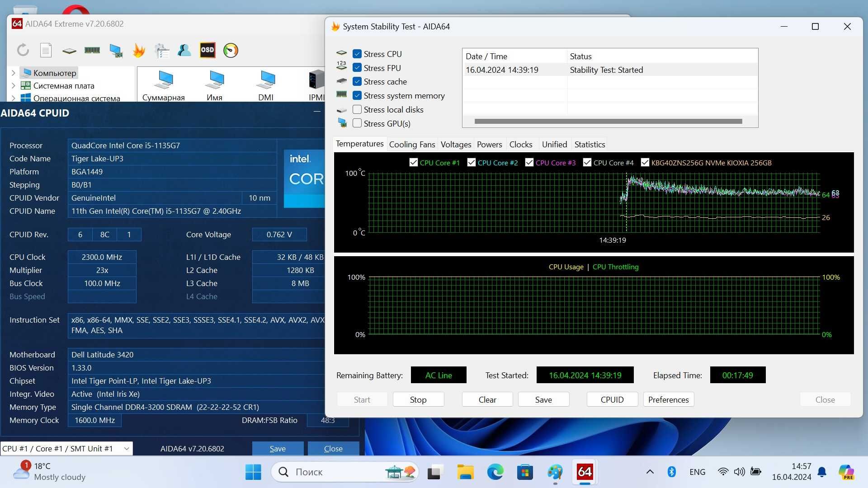The width and height of the screenshot is (868, 488).
Task: Click Clear button in stability test
Action: (x=487, y=399)
